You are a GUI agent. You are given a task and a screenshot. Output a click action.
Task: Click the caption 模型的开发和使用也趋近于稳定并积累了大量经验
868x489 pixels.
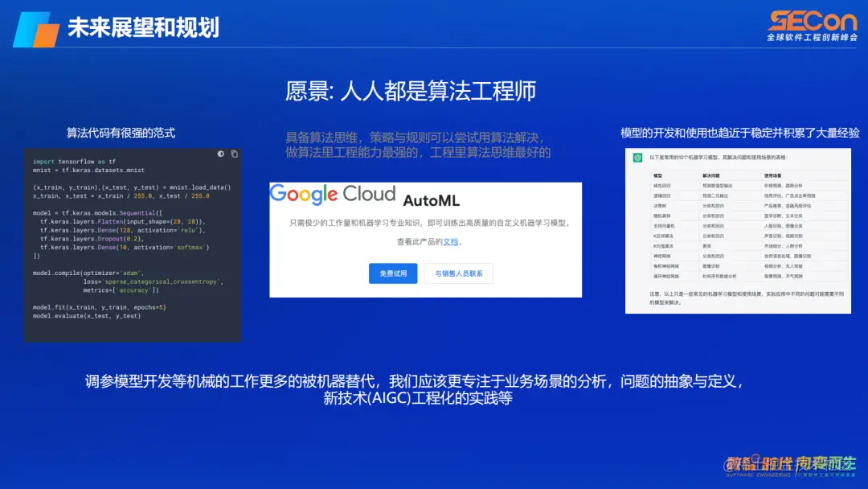[739, 133]
